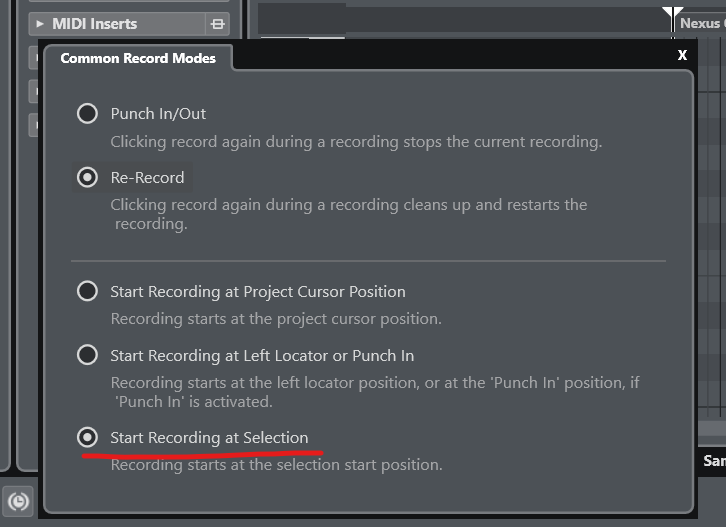Select Start Recording at Selection radio button

[87, 437]
